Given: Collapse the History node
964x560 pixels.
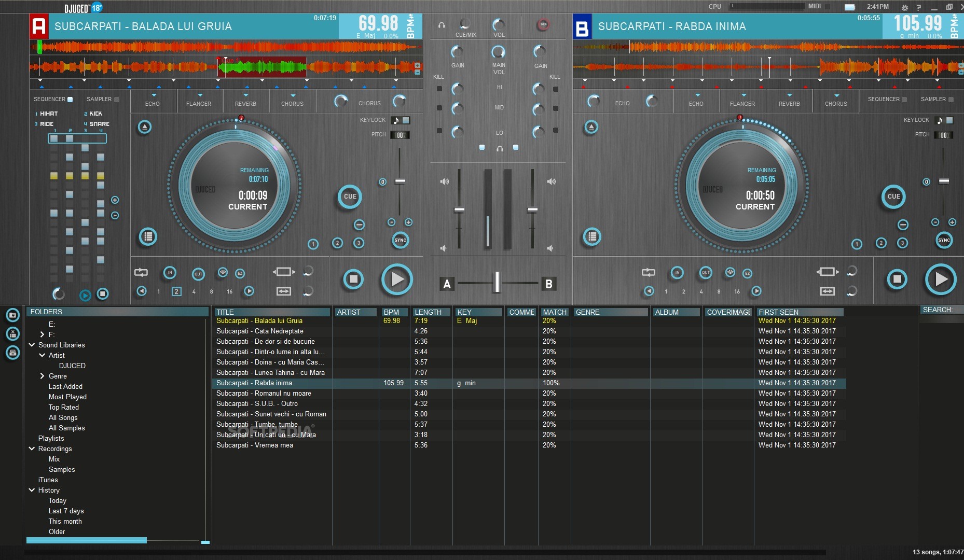Looking at the screenshot, I should click(32, 490).
